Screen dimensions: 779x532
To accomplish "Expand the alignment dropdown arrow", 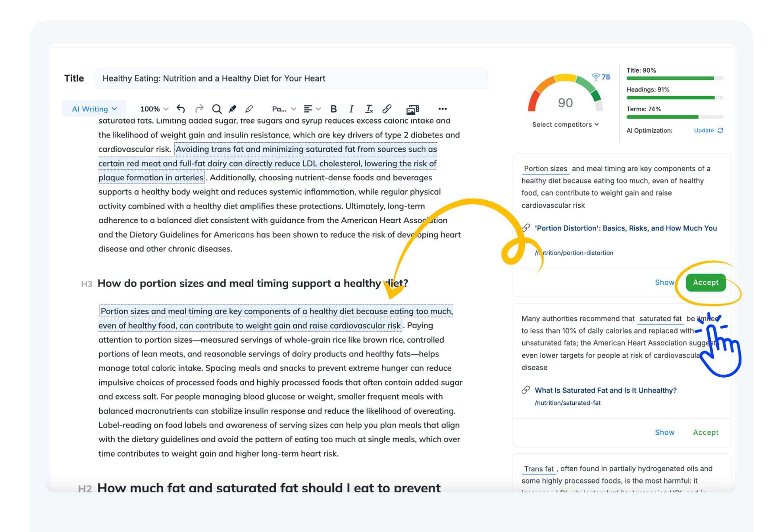I will point(319,109).
